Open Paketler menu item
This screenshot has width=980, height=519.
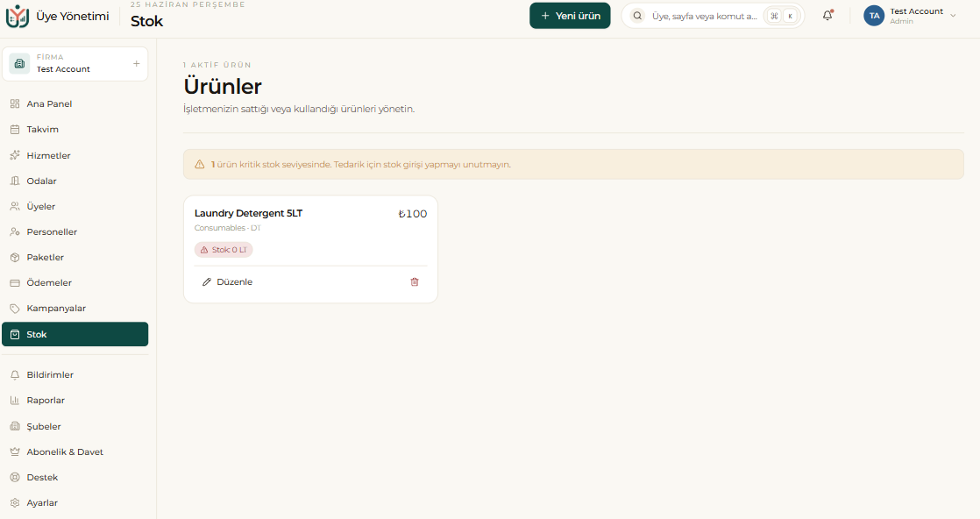pyautogui.click(x=75, y=258)
